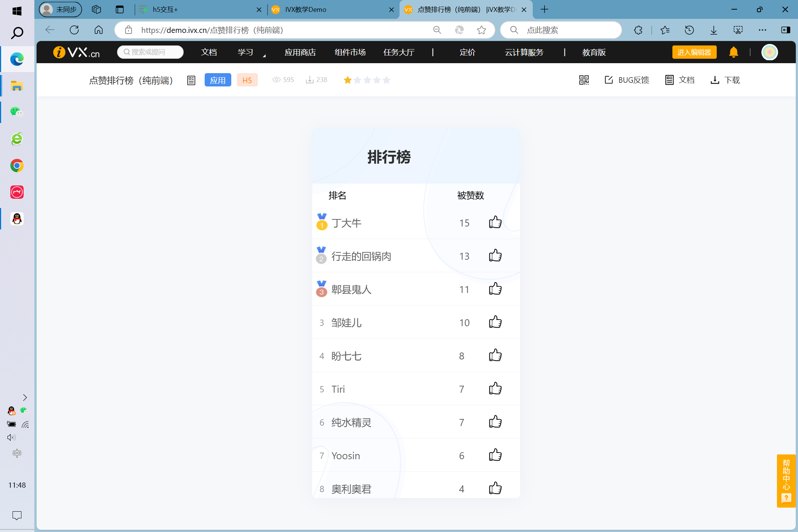Open 应用商店 in navigation bar
The image size is (798, 532).
(300, 52)
